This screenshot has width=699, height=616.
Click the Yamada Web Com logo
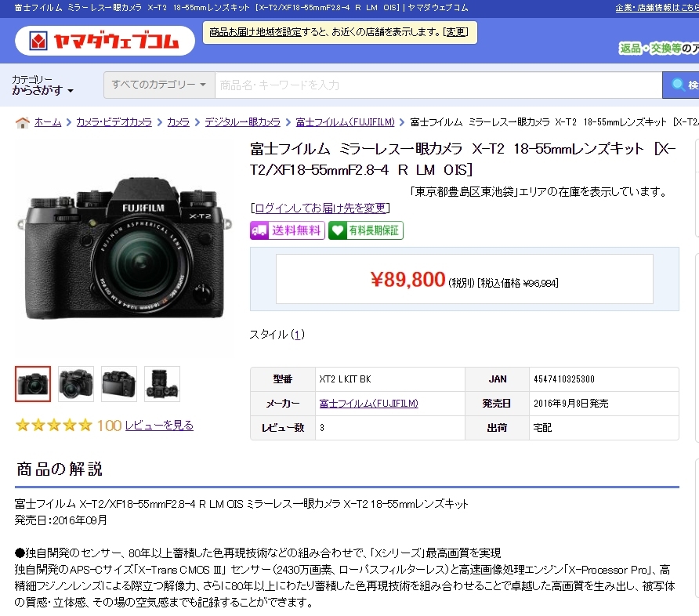(x=105, y=41)
